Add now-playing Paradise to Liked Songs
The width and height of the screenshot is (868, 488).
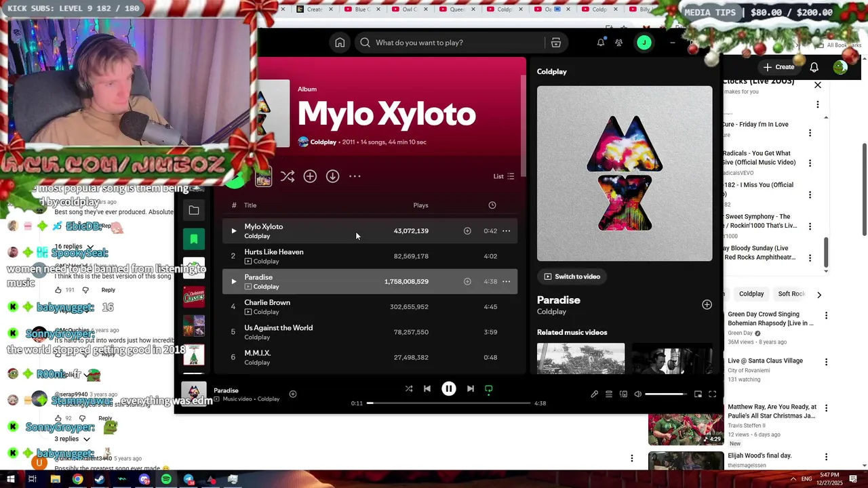(293, 394)
